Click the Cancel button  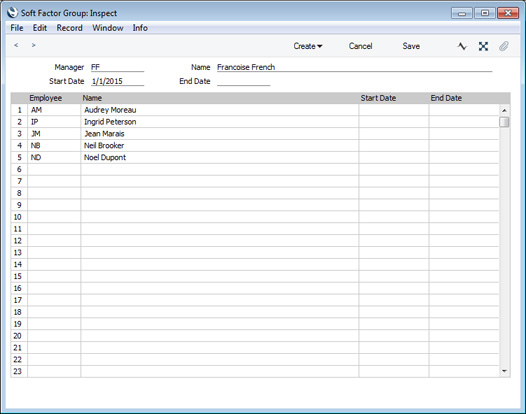click(x=360, y=46)
